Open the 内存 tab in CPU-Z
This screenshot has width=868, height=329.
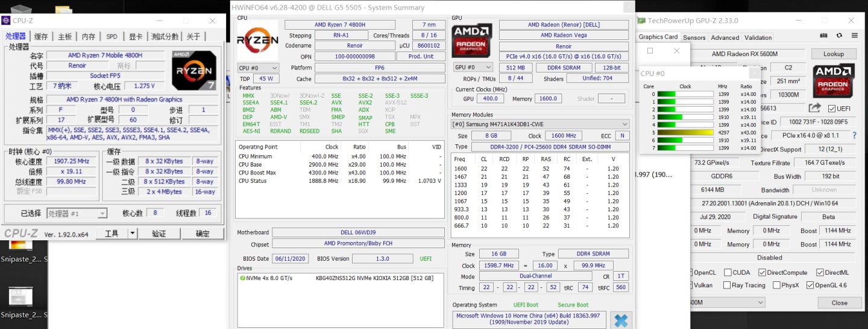[88, 37]
